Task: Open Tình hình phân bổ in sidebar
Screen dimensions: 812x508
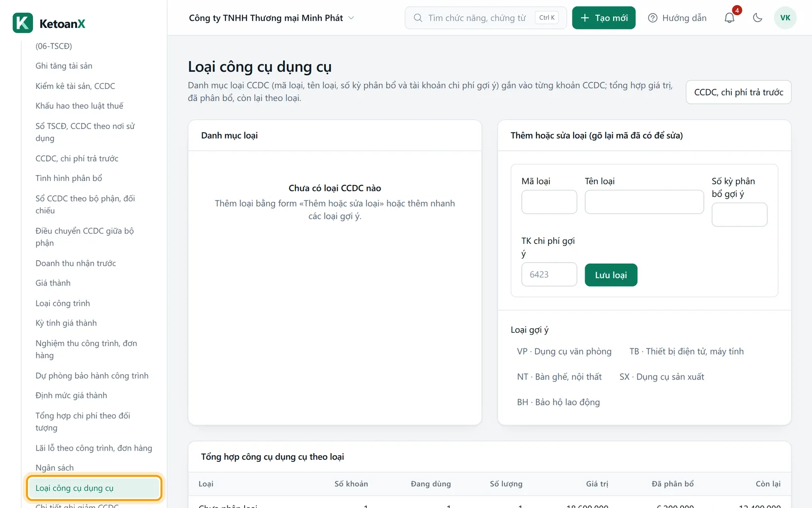Action: pos(69,178)
